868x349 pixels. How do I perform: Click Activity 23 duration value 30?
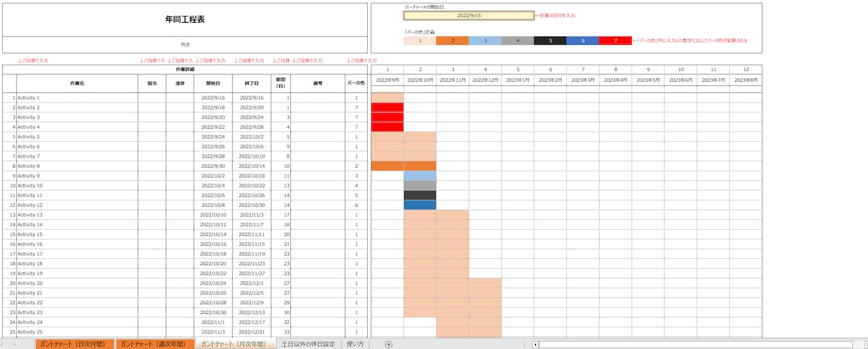281,312
